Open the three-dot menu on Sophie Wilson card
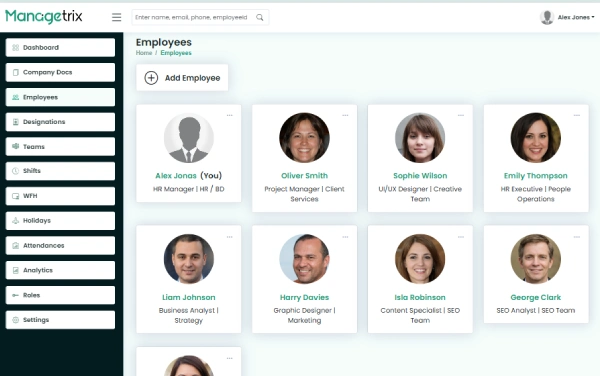The width and height of the screenshot is (600, 376). click(461, 115)
